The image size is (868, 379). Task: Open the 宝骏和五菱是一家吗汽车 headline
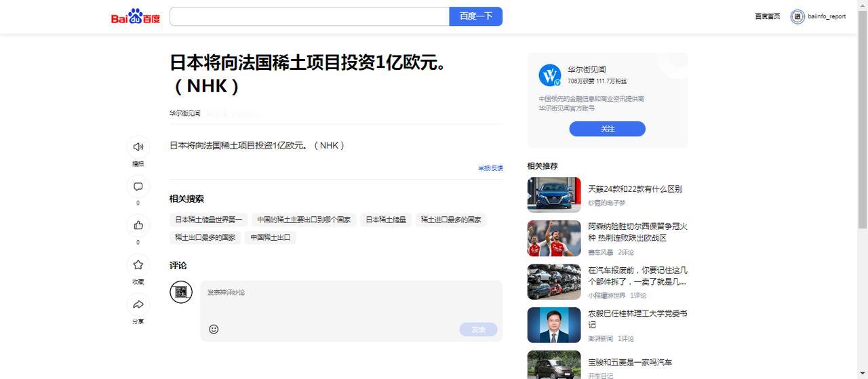point(630,363)
